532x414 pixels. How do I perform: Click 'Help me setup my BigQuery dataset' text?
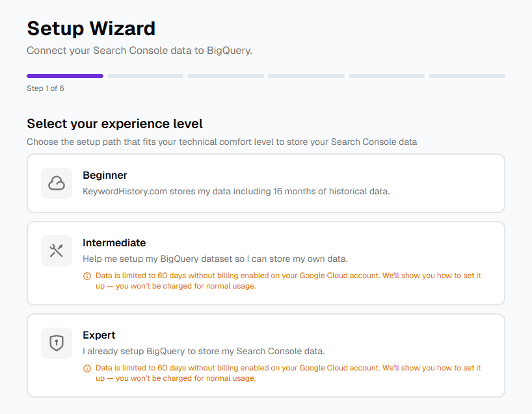point(215,259)
